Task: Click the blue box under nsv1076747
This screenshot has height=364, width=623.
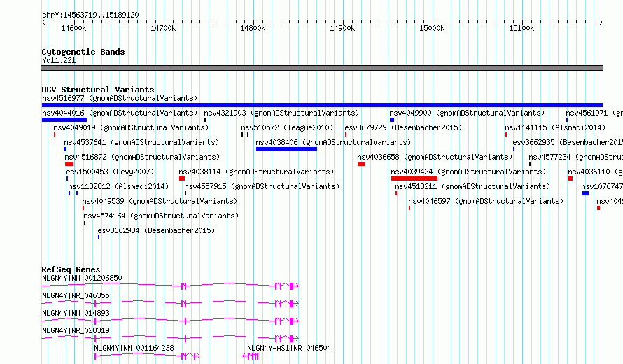Action: [x=586, y=193]
